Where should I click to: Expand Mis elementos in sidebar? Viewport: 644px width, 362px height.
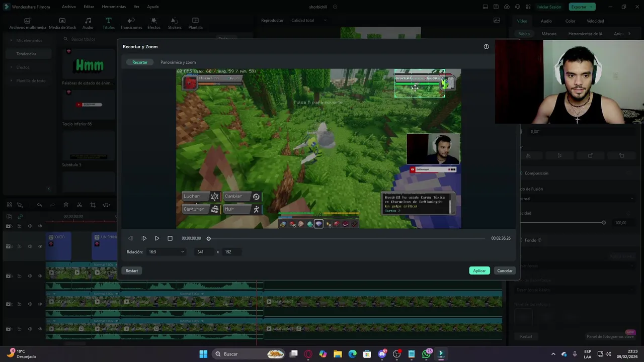pyautogui.click(x=12, y=40)
